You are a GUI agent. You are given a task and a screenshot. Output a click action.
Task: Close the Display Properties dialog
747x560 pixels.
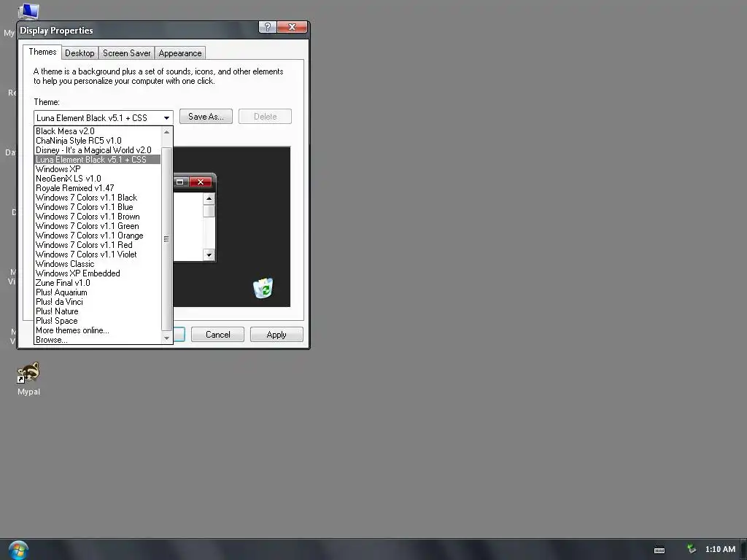[x=292, y=27]
